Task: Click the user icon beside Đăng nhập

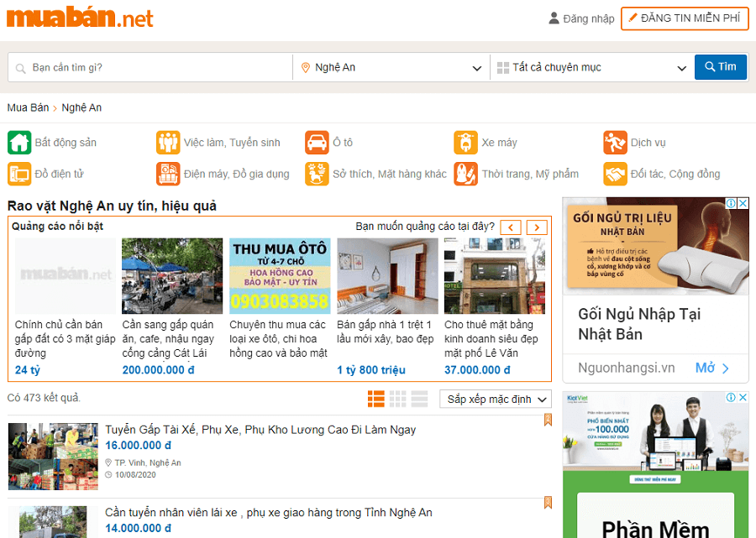Action: (x=554, y=18)
